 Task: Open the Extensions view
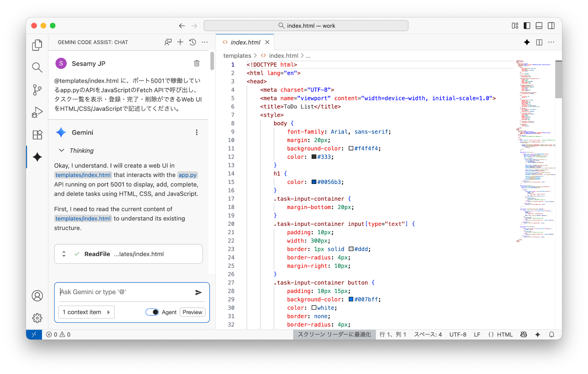pos(37,134)
